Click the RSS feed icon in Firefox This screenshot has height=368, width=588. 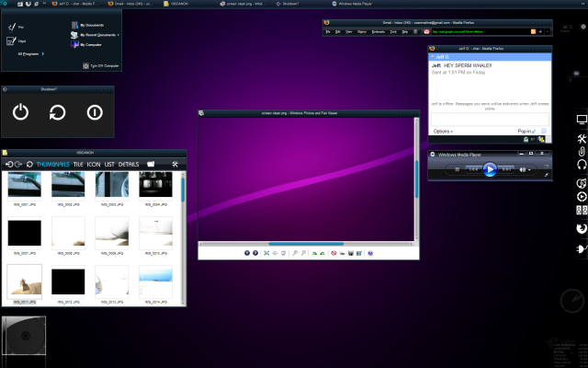(x=533, y=32)
